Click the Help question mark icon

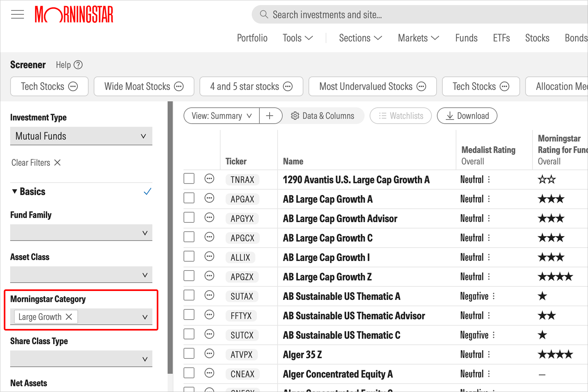pos(78,65)
